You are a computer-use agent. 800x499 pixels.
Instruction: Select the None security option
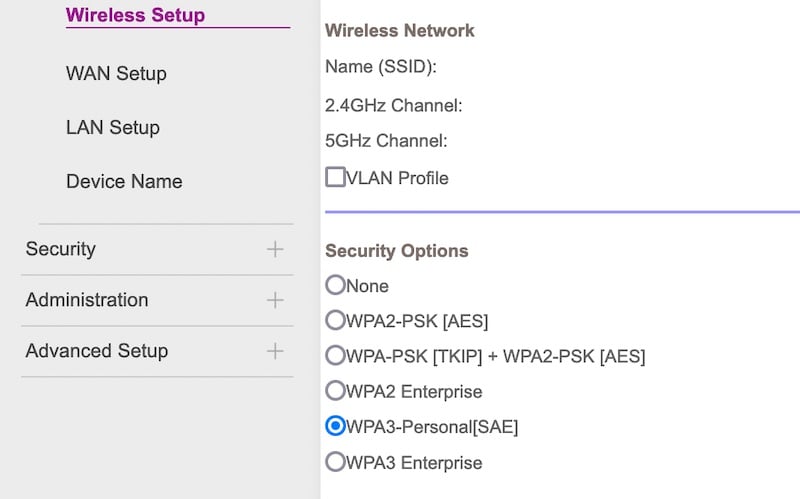[x=335, y=285]
